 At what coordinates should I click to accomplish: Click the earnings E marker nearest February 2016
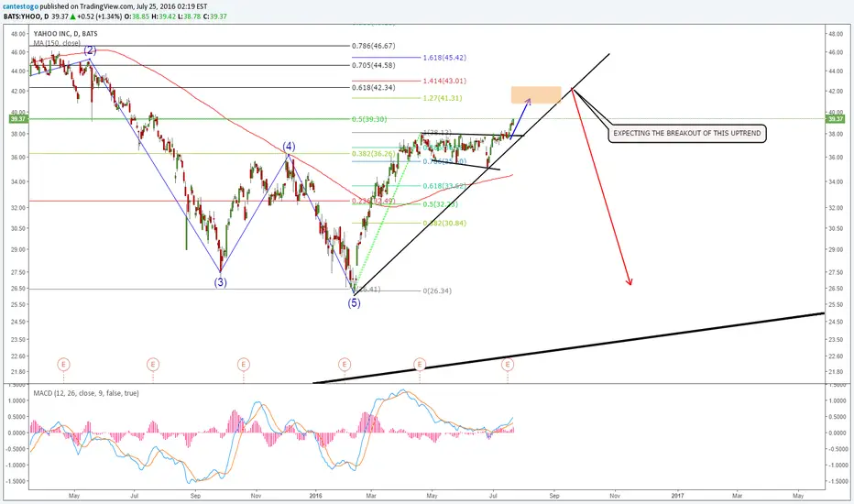[x=345, y=364]
